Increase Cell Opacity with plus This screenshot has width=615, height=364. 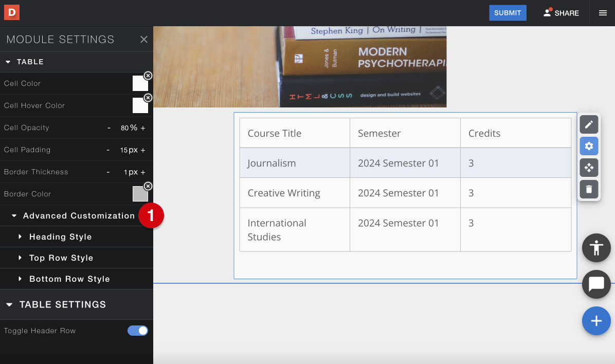click(143, 128)
